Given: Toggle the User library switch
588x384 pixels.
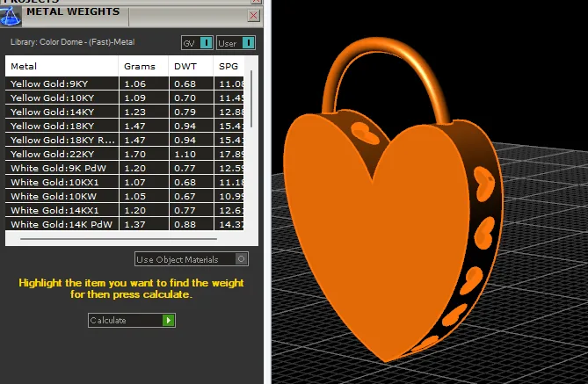Looking at the screenshot, I should pos(236,43).
